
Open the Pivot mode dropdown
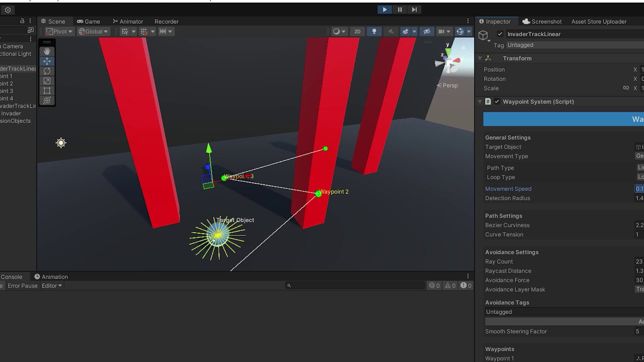click(x=59, y=32)
